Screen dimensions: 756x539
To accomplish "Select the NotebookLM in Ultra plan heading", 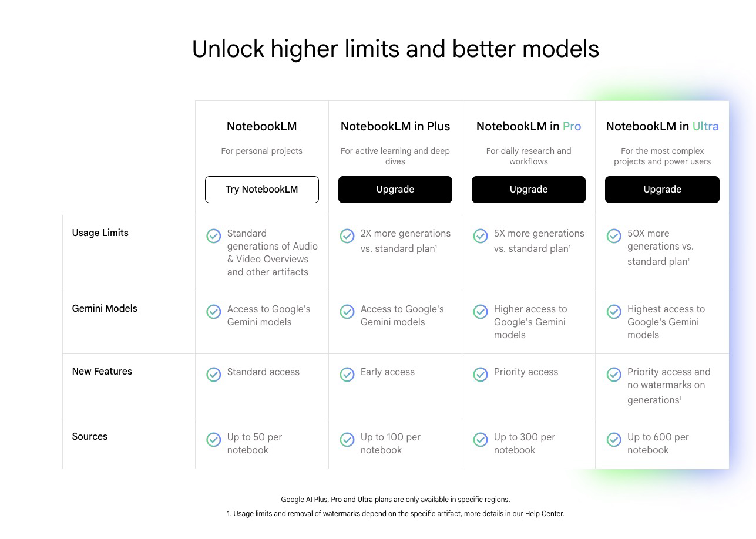I will (662, 126).
